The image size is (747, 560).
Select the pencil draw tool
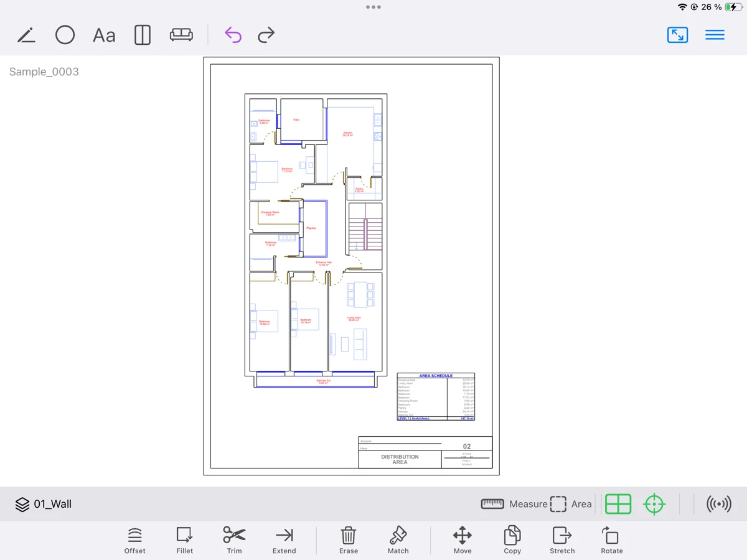click(x=26, y=35)
